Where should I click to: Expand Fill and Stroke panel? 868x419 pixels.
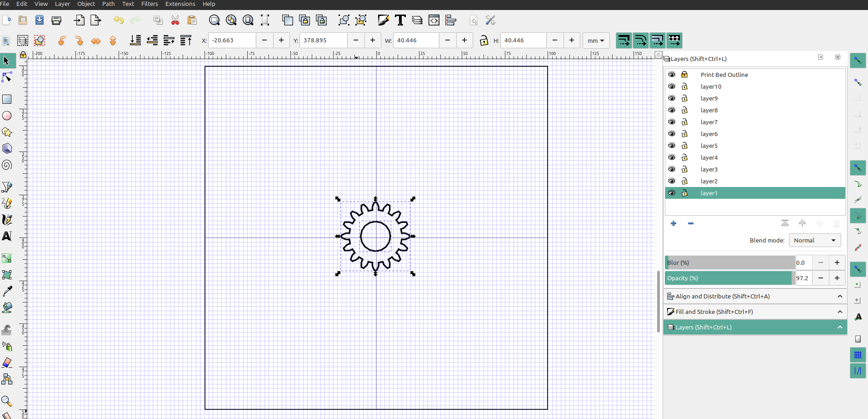(x=755, y=312)
